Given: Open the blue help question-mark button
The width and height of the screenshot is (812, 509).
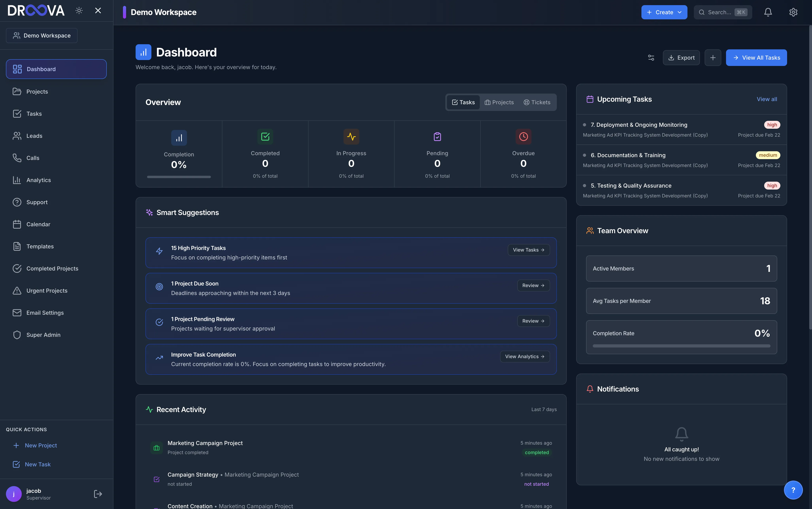Looking at the screenshot, I should (793, 490).
